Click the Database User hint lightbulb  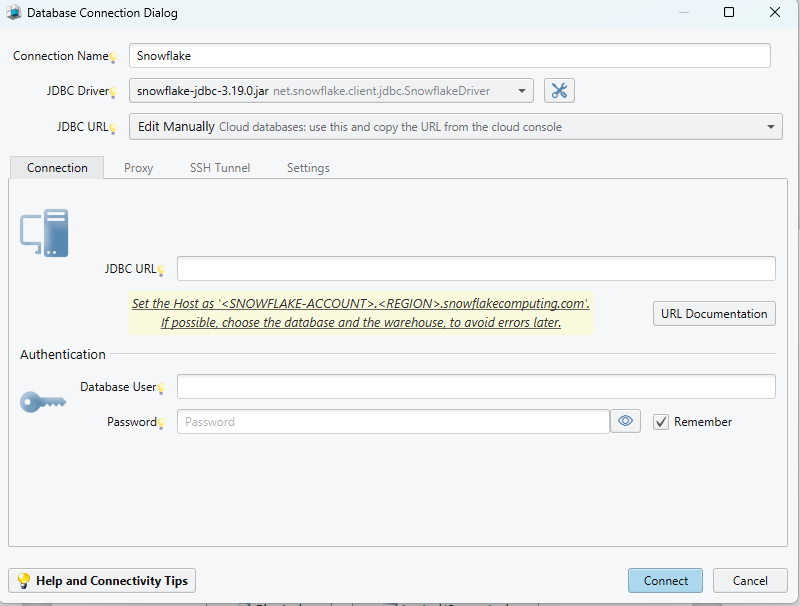[161, 389]
